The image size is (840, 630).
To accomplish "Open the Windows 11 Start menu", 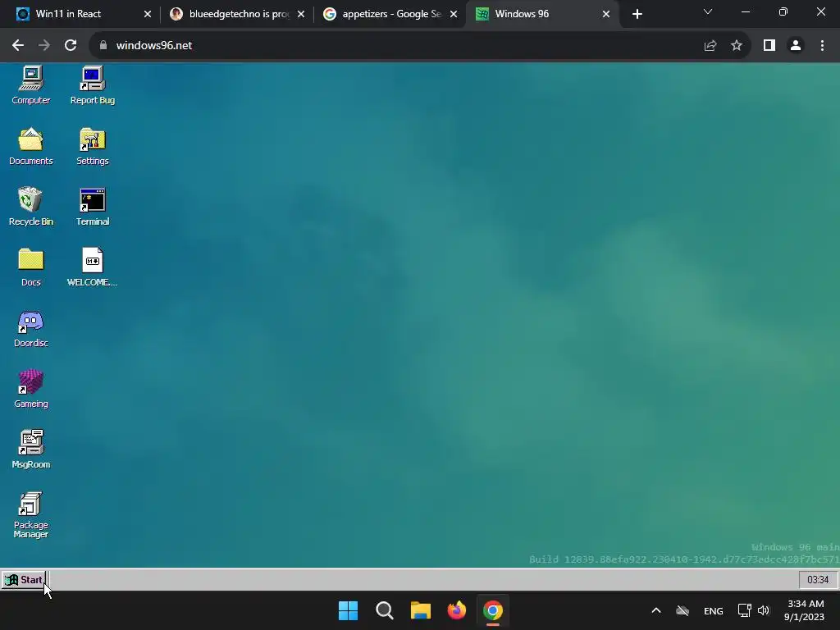I will point(348,610).
